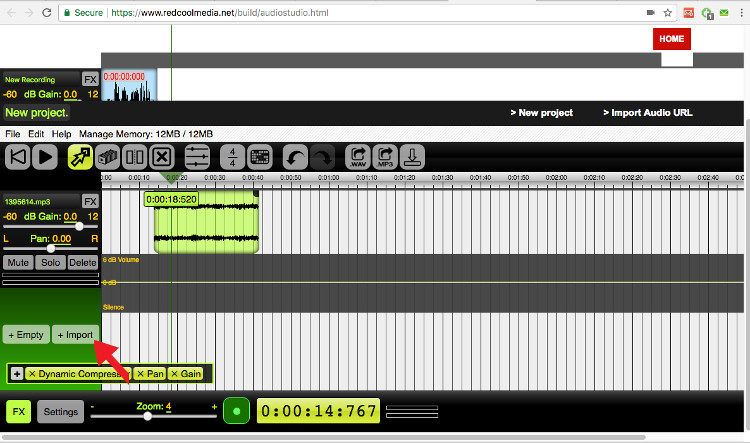
Task: Open the File menu
Action: (x=13, y=133)
